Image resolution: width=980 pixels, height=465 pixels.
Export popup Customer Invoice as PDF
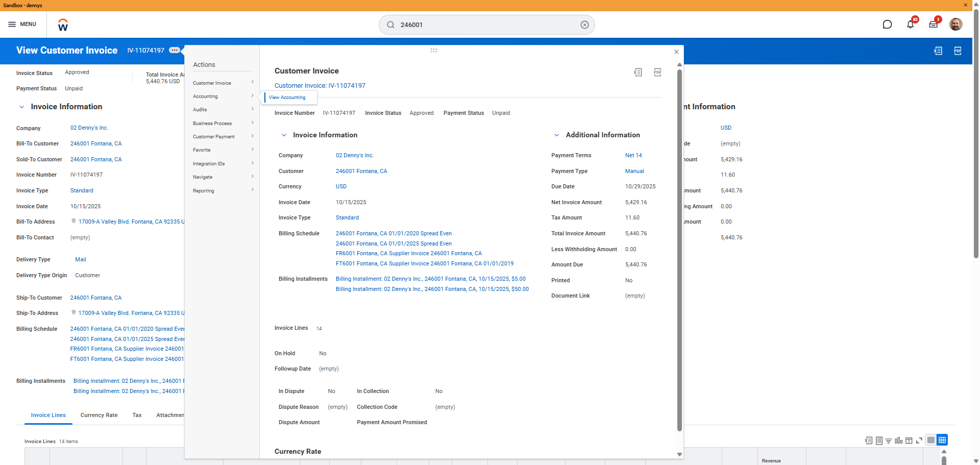click(657, 72)
